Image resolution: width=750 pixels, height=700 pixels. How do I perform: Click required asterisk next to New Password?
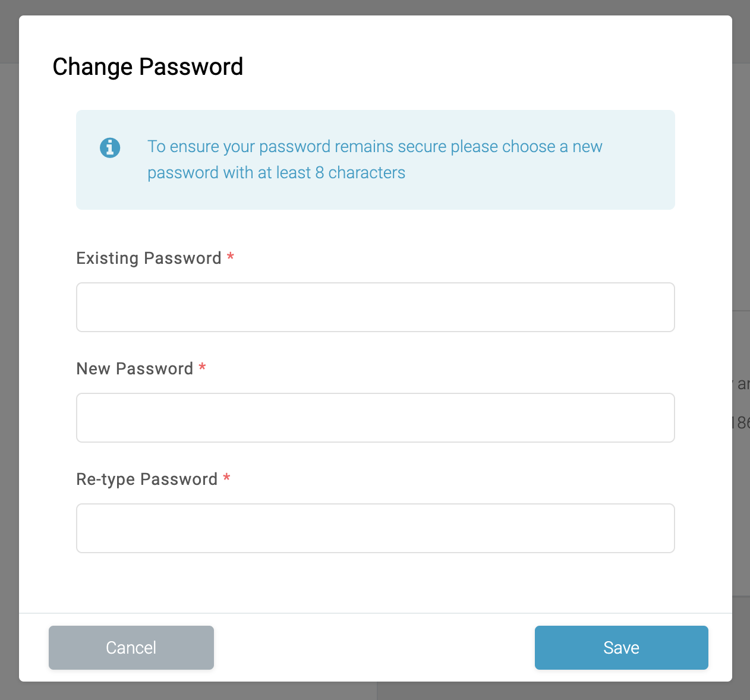[x=202, y=367]
